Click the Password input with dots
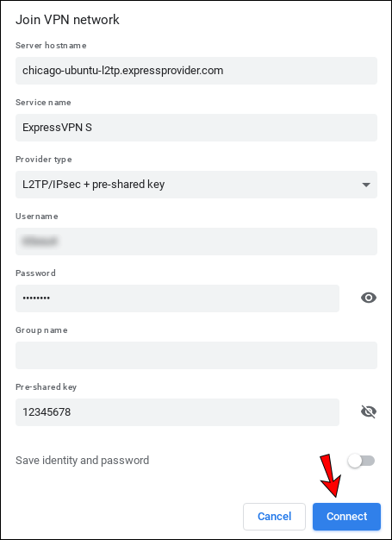Screen dimensions: 392x540 click(177, 298)
